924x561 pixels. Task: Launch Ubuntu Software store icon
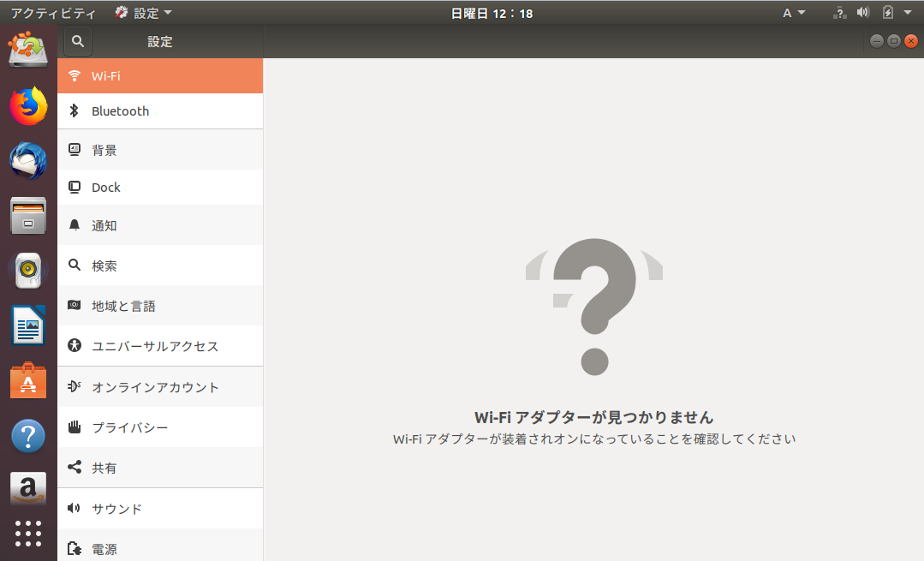coord(28,381)
